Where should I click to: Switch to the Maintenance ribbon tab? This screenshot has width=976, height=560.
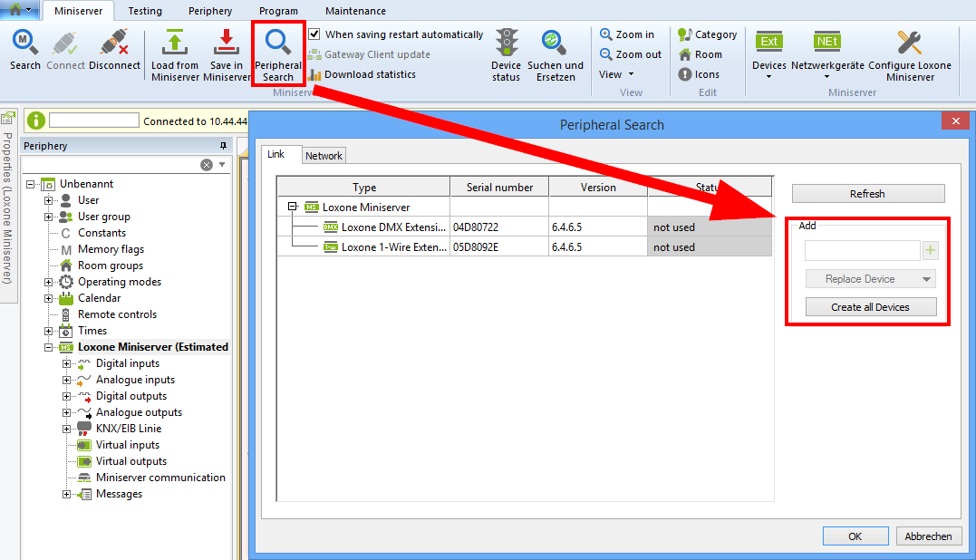pyautogui.click(x=355, y=11)
